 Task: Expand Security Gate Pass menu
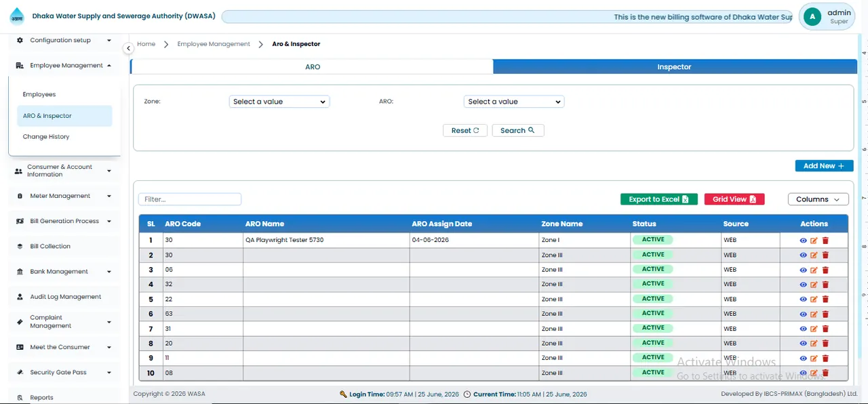click(109, 373)
